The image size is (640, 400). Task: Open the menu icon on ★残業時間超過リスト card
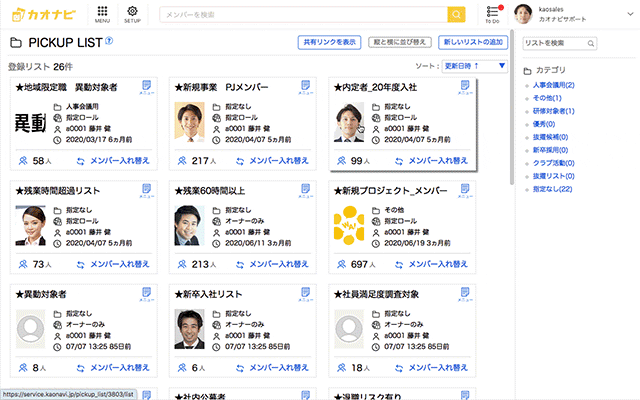tap(145, 189)
